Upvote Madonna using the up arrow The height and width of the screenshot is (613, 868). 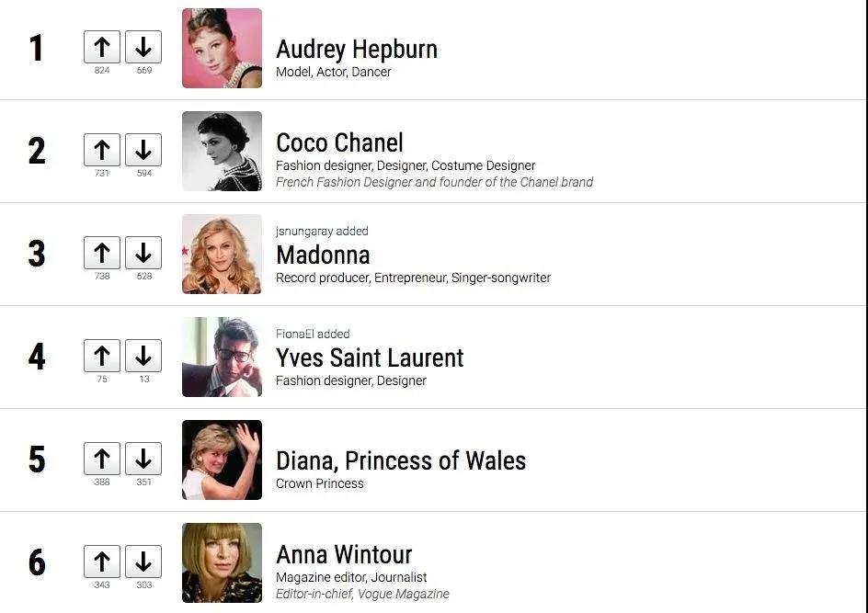pyautogui.click(x=102, y=253)
